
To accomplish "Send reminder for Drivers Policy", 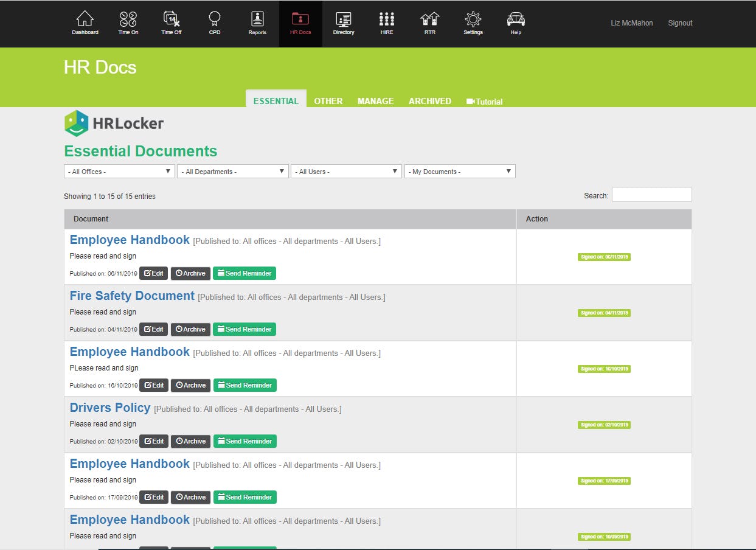I will (245, 440).
